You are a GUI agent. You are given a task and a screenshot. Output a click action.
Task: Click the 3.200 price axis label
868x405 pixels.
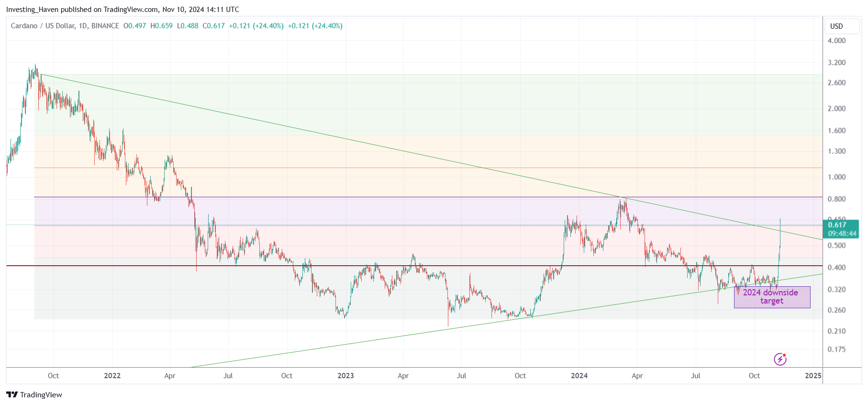pyautogui.click(x=836, y=63)
